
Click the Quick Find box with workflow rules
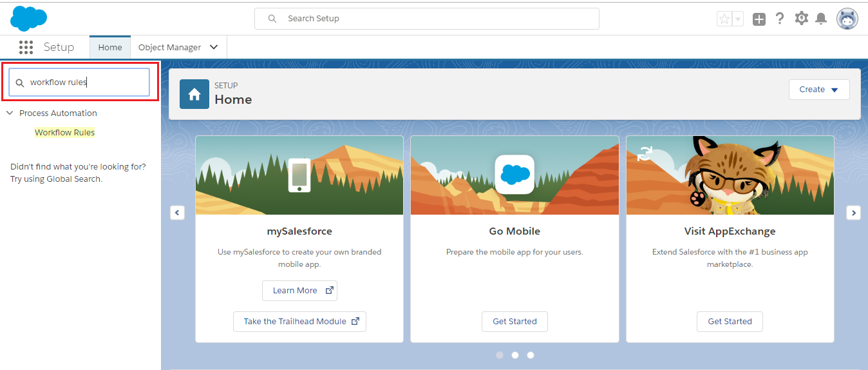(79, 83)
